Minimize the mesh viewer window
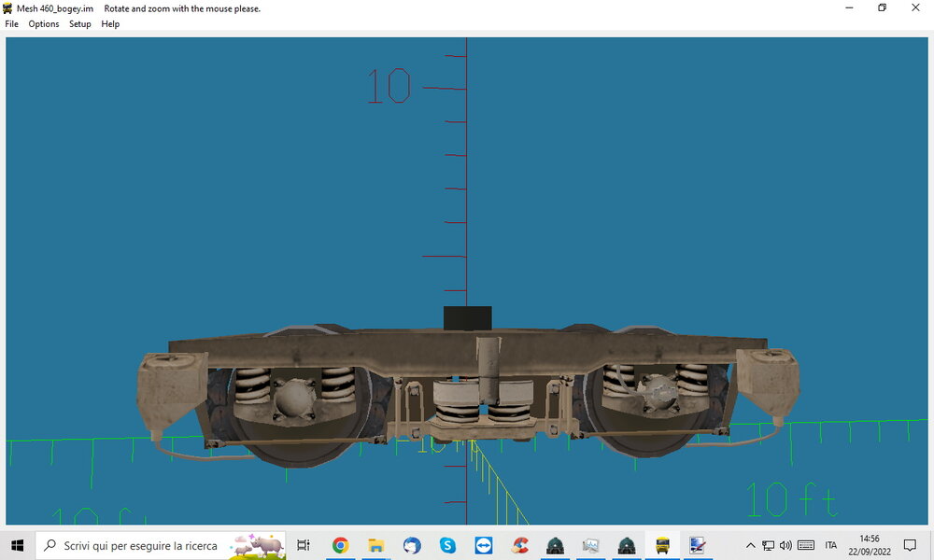The image size is (934, 560). (x=849, y=7)
